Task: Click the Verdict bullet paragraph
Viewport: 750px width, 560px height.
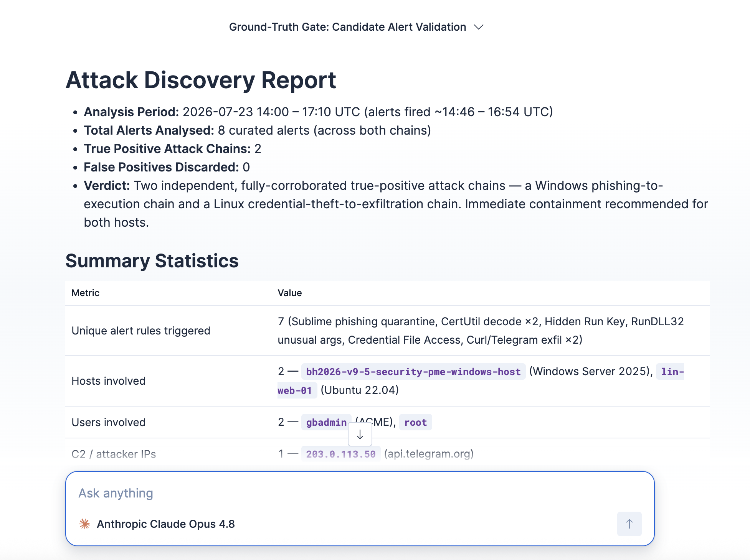Action: pos(396,204)
